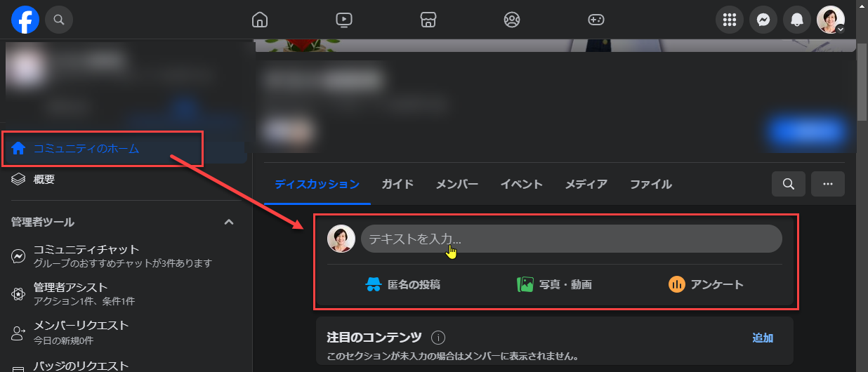Click the 注目のコンテンツ info icon
The height and width of the screenshot is (372, 868).
[438, 338]
